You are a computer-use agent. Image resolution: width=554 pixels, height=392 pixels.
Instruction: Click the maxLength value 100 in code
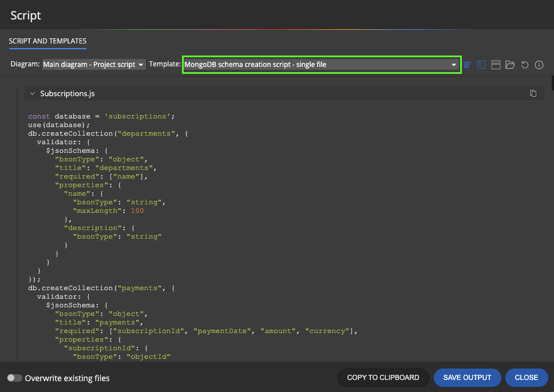(x=137, y=211)
